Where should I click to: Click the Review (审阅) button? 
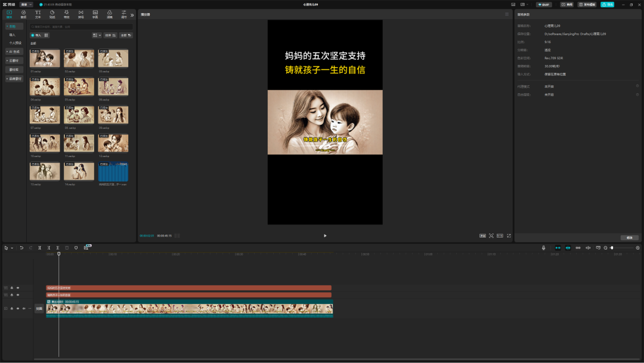pyautogui.click(x=567, y=5)
